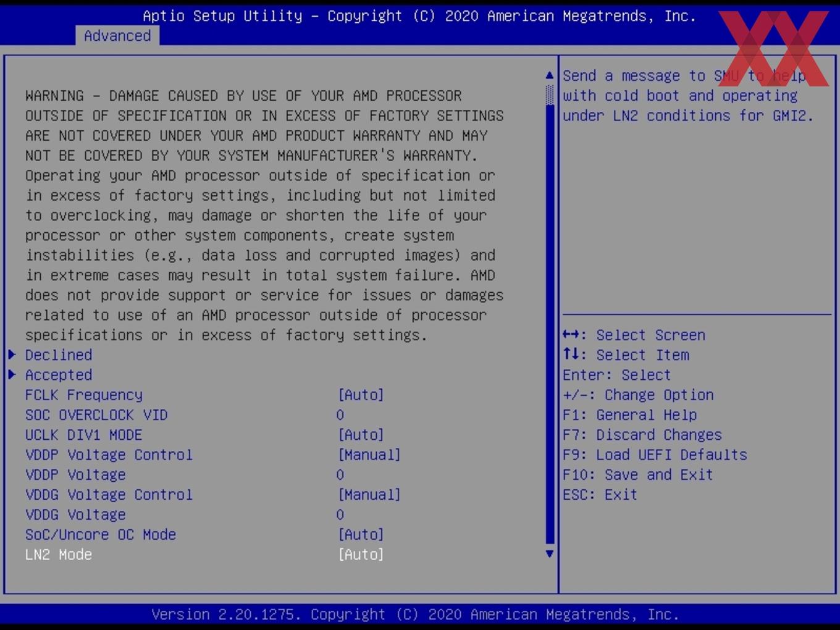Select the FCLK Frequency setting

84,395
